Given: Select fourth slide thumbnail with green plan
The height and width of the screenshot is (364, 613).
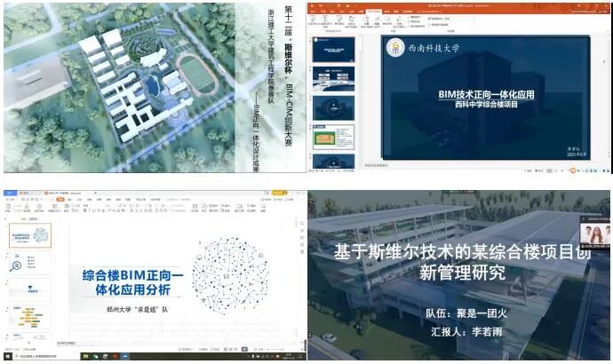Looking at the screenshot, I should pos(333,137).
